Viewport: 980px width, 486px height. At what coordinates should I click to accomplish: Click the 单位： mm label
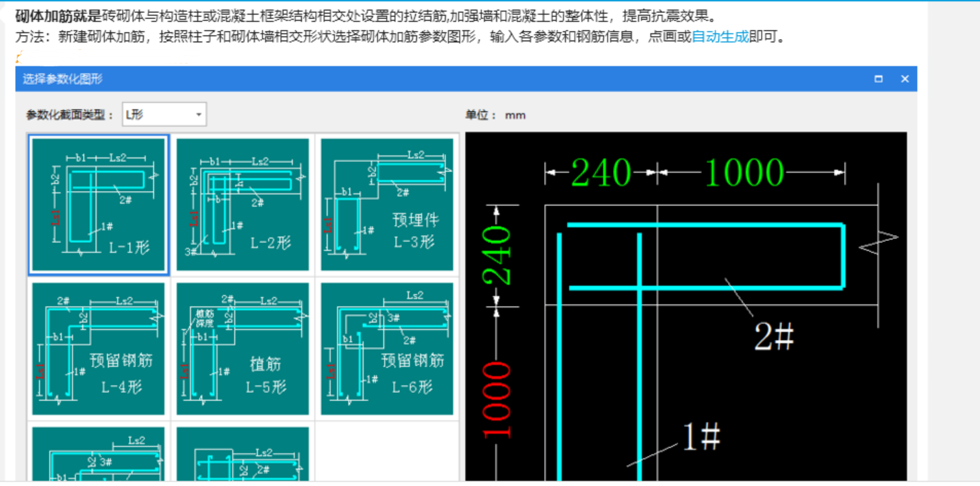click(x=496, y=115)
